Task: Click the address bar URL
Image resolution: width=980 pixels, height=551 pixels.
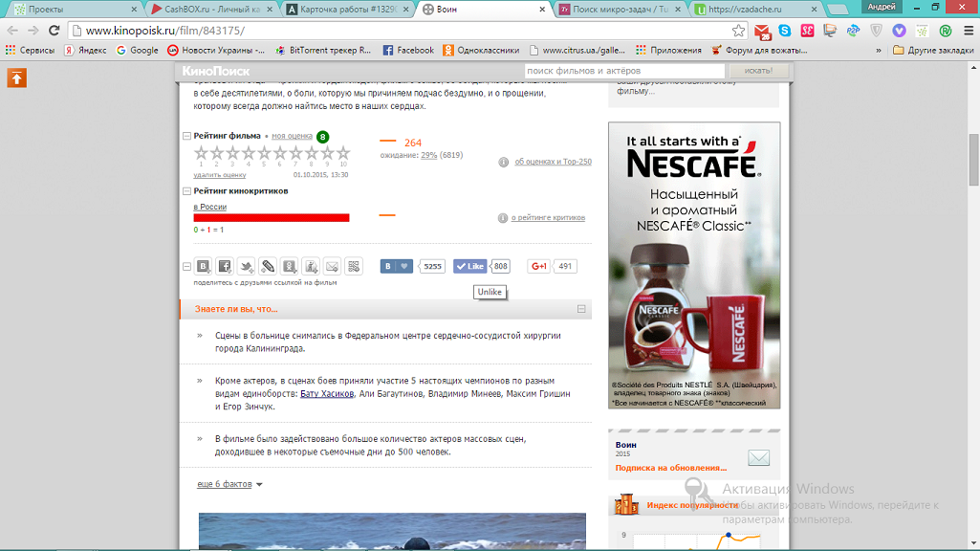Action: click(165, 31)
